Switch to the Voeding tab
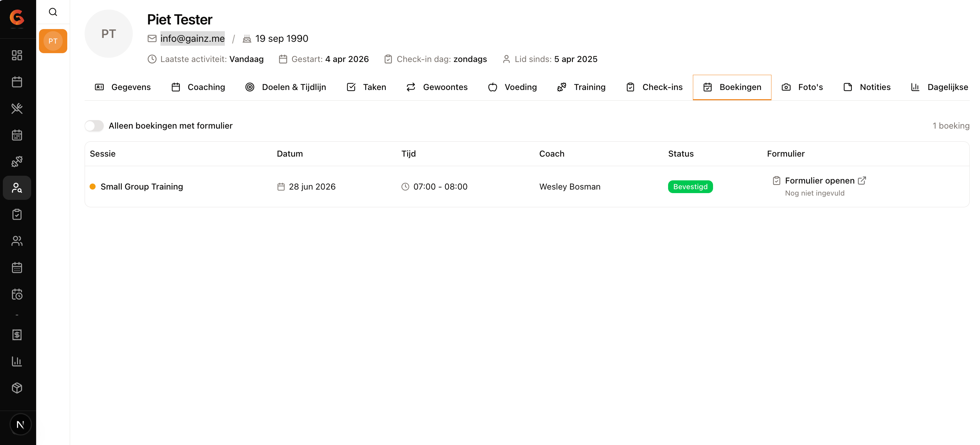Viewport: 980px width, 445px height. pos(512,87)
